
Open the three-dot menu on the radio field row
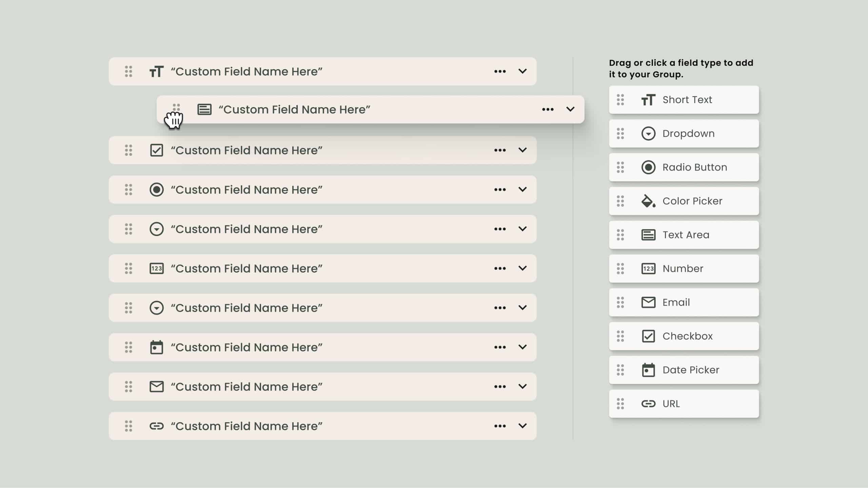500,190
